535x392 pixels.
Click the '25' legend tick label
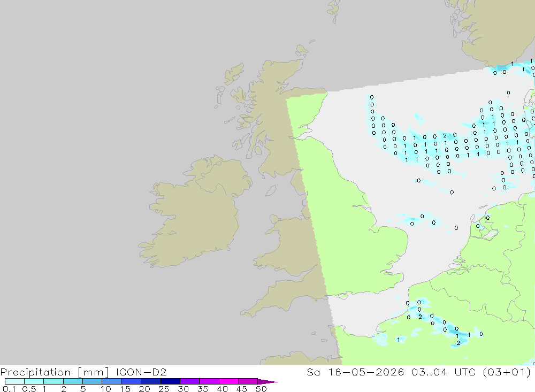pyautogui.click(x=164, y=389)
